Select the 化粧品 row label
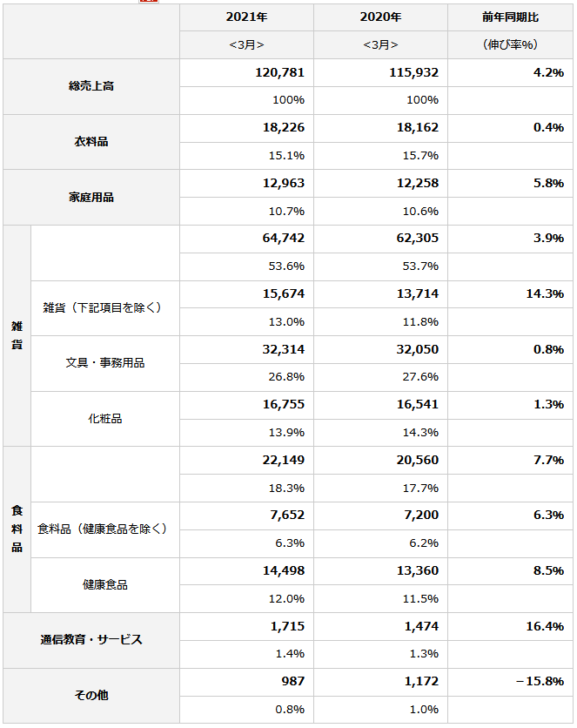 (104, 418)
